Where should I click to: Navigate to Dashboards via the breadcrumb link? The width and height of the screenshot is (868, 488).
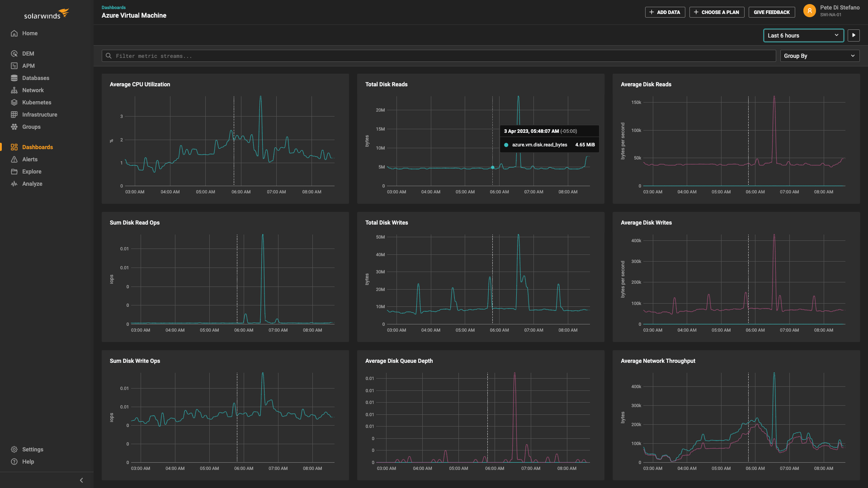113,7
